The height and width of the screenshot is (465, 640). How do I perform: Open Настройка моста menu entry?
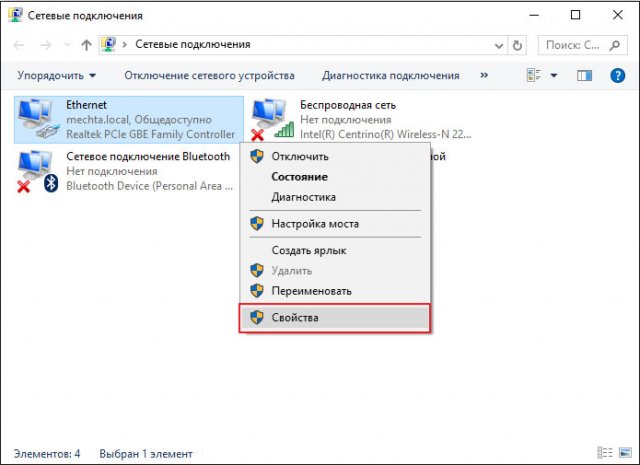334,224
